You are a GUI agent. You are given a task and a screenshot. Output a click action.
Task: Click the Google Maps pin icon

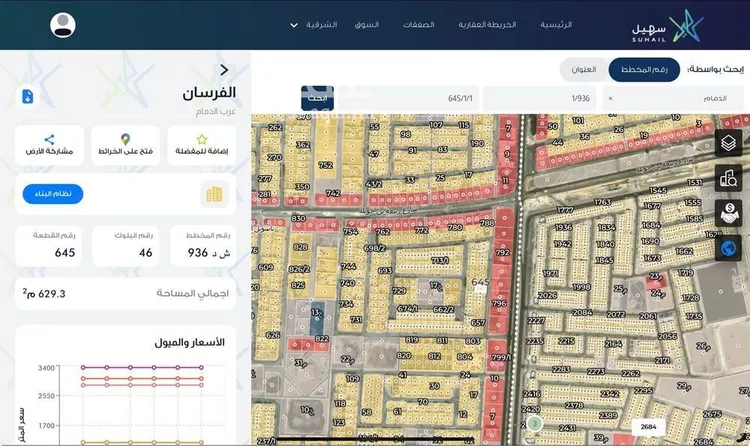click(125, 139)
